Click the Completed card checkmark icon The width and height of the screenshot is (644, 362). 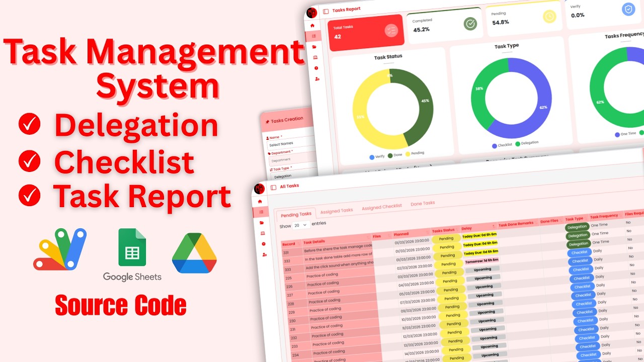(x=470, y=24)
